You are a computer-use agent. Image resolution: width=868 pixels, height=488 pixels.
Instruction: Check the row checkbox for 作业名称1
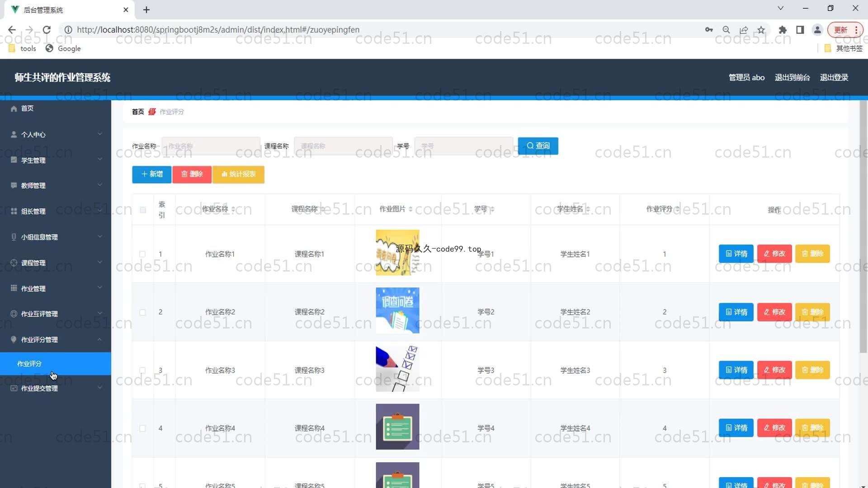(142, 254)
